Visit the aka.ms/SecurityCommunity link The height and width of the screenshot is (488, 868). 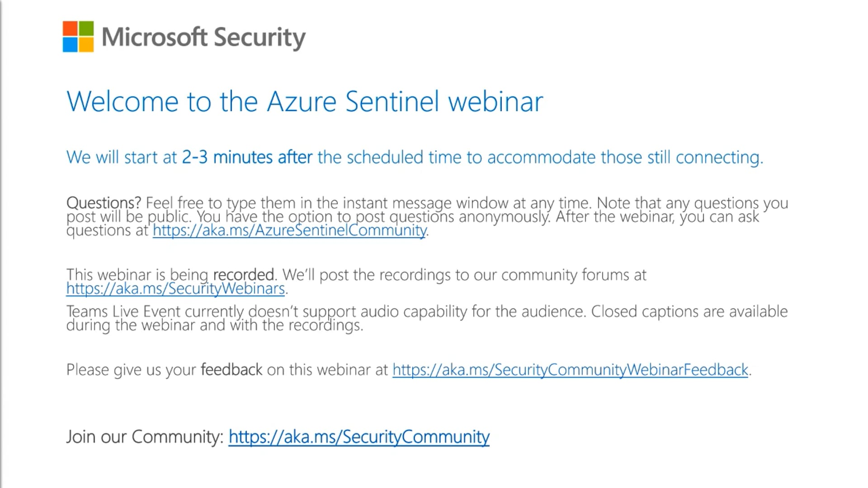(359, 436)
